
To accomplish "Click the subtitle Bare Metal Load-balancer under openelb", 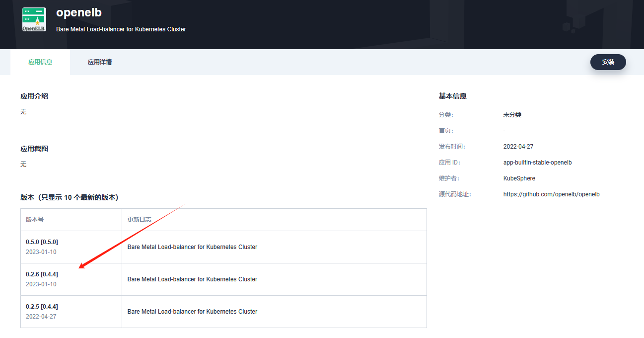I will pyautogui.click(x=121, y=29).
